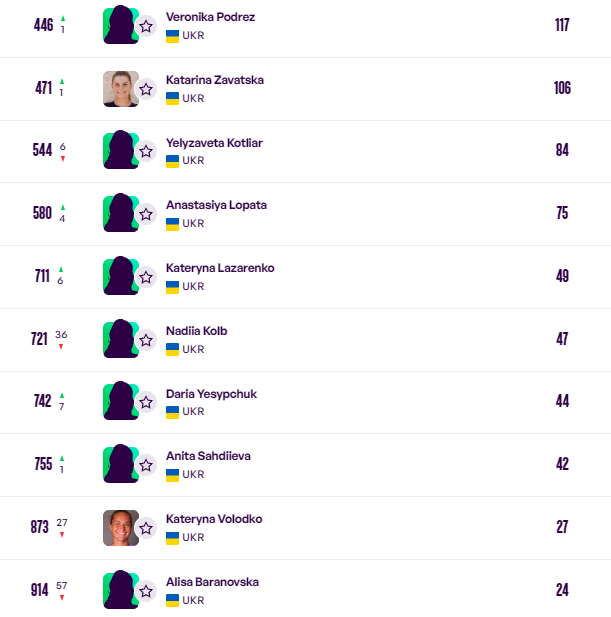View Nadiia Kolb's profile by name

coord(197,331)
